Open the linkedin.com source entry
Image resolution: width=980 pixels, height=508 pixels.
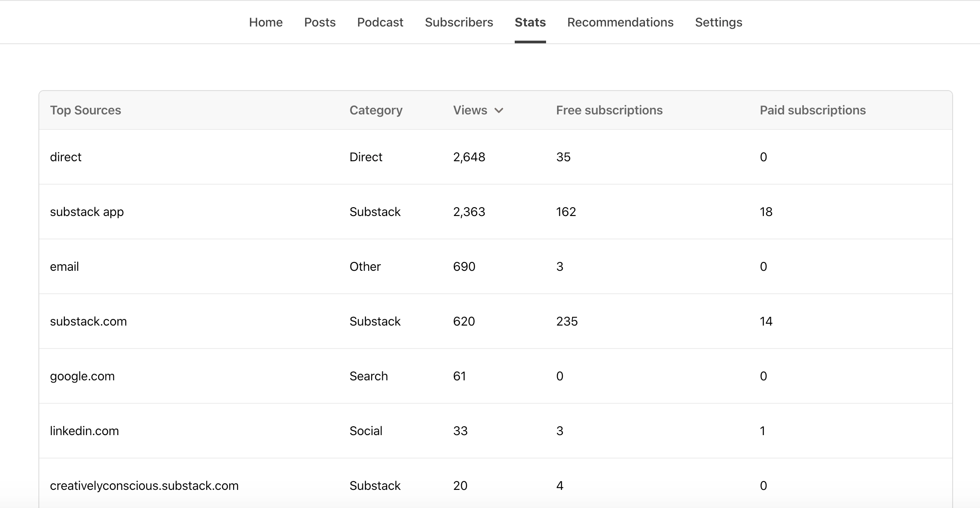pyautogui.click(x=84, y=431)
